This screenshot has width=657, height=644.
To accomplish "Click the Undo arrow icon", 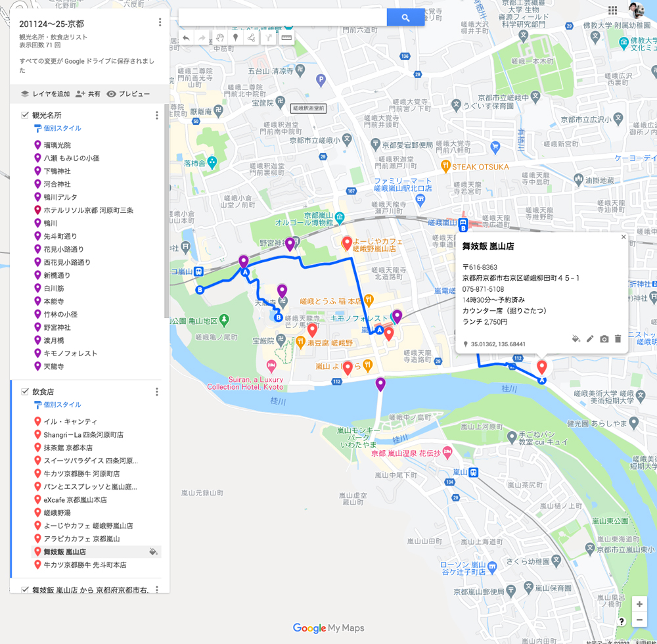I will pos(186,37).
